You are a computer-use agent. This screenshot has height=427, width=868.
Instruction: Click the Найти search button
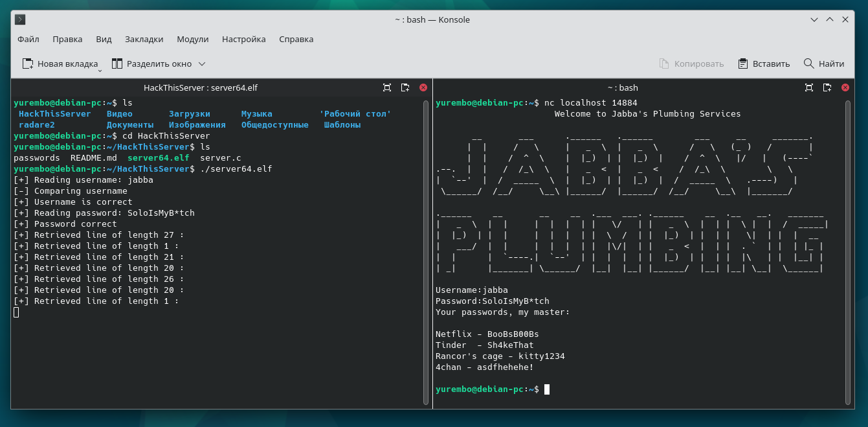click(x=823, y=63)
